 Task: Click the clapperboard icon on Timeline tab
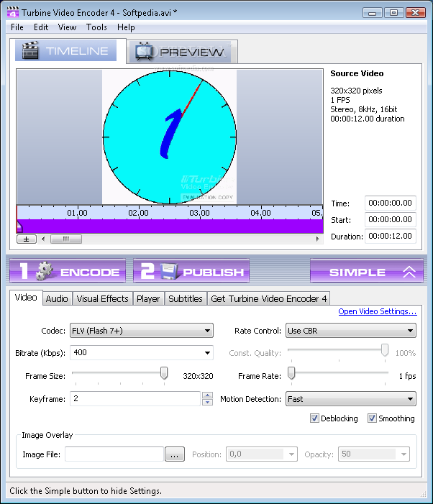tap(30, 50)
